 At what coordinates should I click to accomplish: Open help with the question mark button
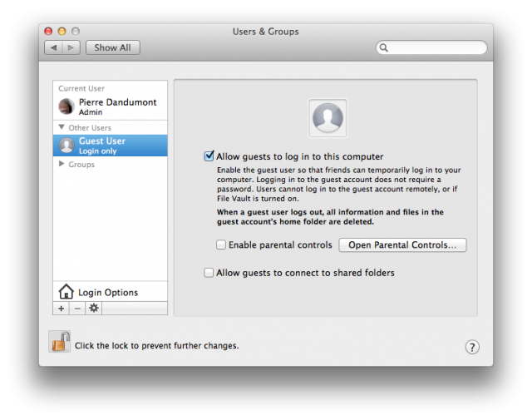(x=472, y=347)
